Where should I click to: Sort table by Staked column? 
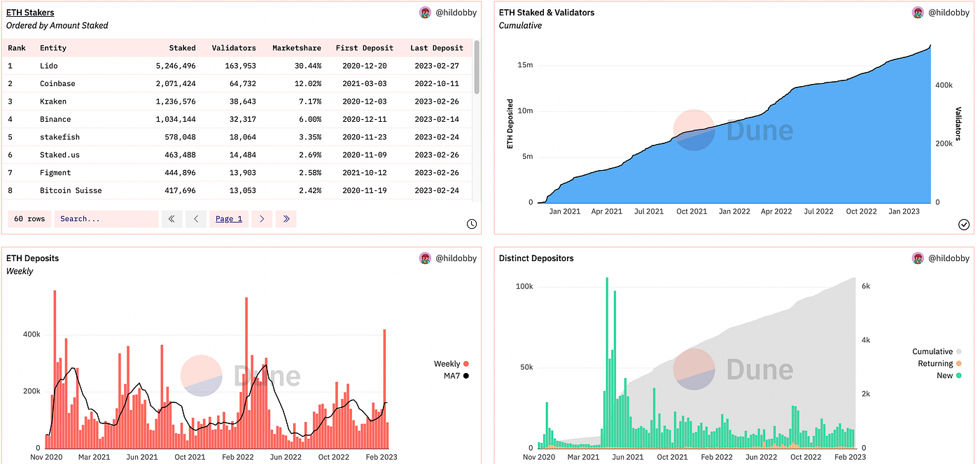(x=183, y=48)
